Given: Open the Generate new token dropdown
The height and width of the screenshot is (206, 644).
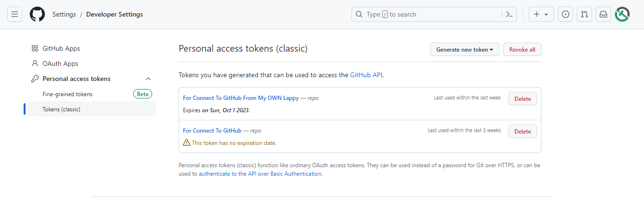Looking at the screenshot, I should (464, 49).
